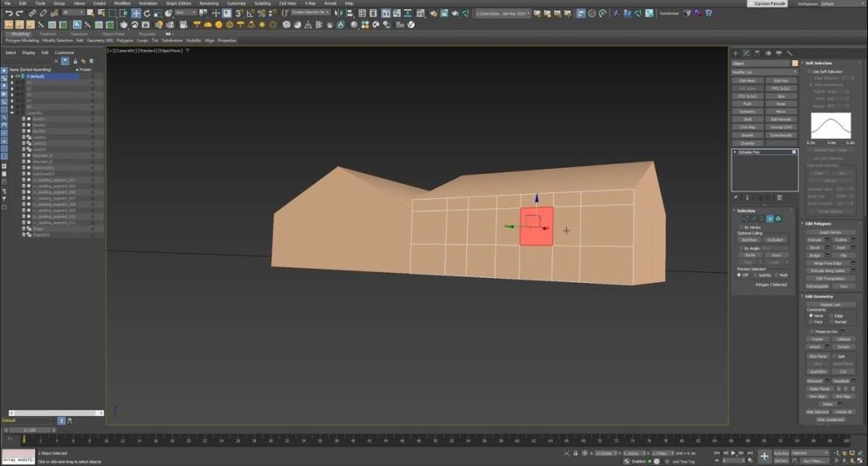Open the Modify command panel tab
The image size is (868, 466).
pyautogui.click(x=746, y=53)
